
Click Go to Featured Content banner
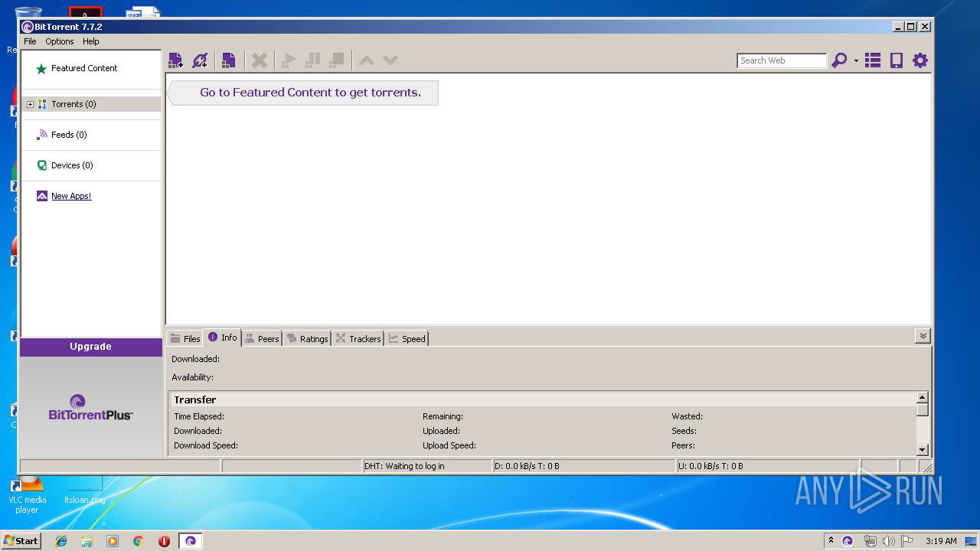pos(303,93)
